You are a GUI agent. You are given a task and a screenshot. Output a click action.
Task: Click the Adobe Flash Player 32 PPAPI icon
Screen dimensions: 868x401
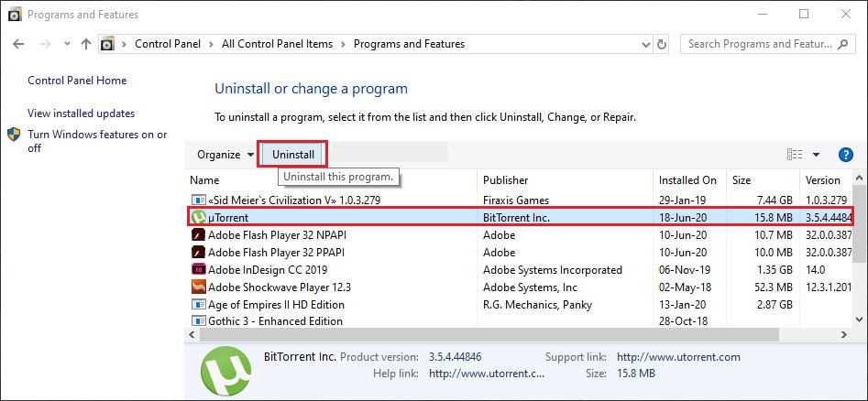(x=198, y=253)
